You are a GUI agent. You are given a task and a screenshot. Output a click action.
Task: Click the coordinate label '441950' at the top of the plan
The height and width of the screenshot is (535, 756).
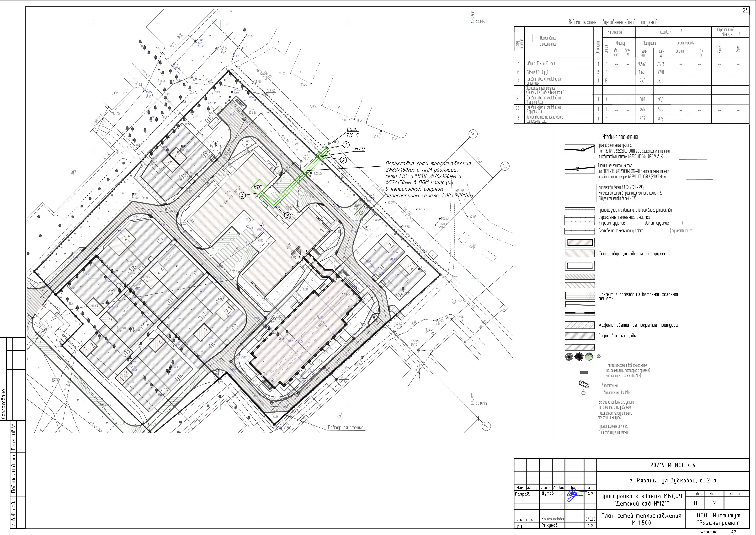coord(481,22)
